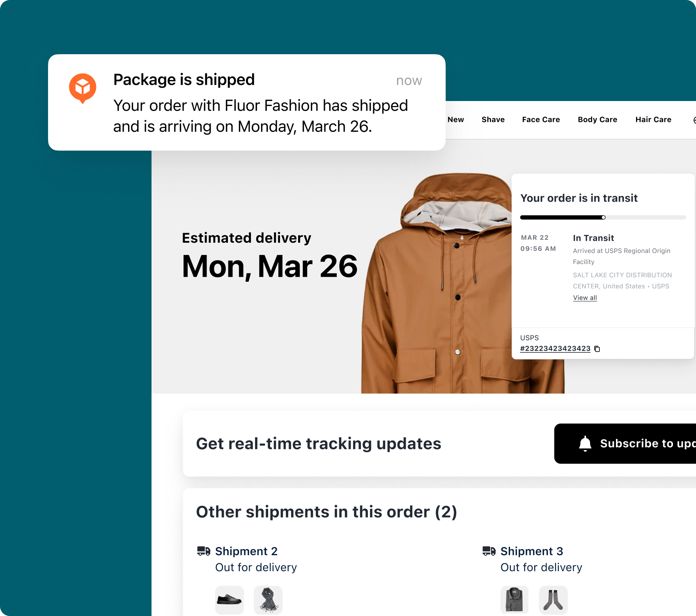Viewport: 696px width, 616px height.
Task: Click the Shipment 2 truck icon
Action: [x=204, y=551]
